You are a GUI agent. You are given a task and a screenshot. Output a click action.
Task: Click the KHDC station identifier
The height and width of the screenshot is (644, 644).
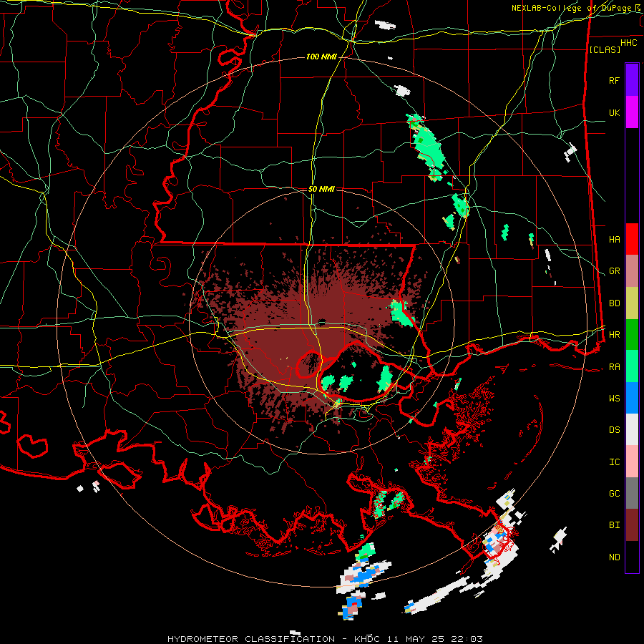[x=367, y=639]
